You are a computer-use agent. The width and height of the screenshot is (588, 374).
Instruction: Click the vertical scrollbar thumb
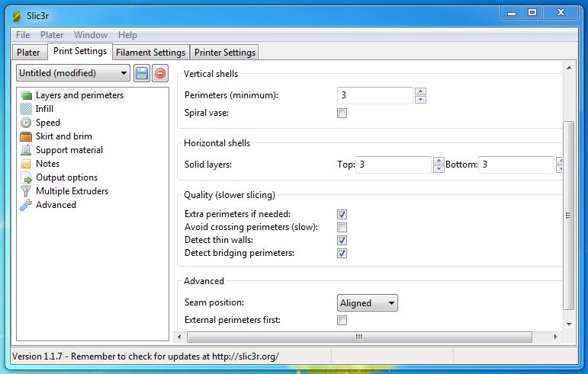point(568,216)
